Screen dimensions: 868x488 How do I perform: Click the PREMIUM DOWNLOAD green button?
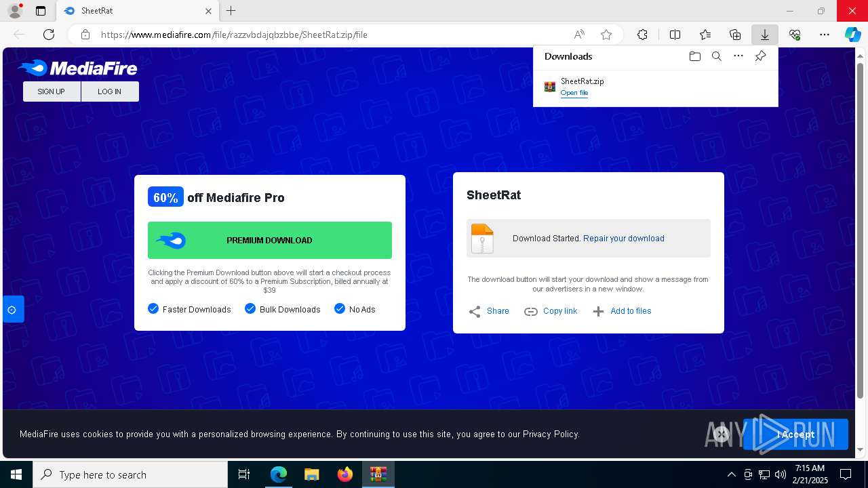point(270,240)
